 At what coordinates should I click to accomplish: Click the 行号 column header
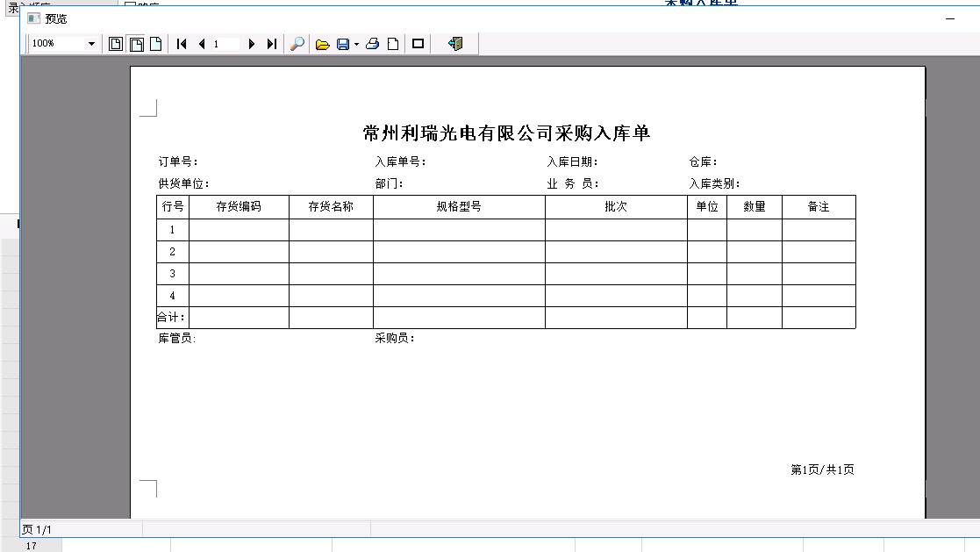click(x=173, y=207)
